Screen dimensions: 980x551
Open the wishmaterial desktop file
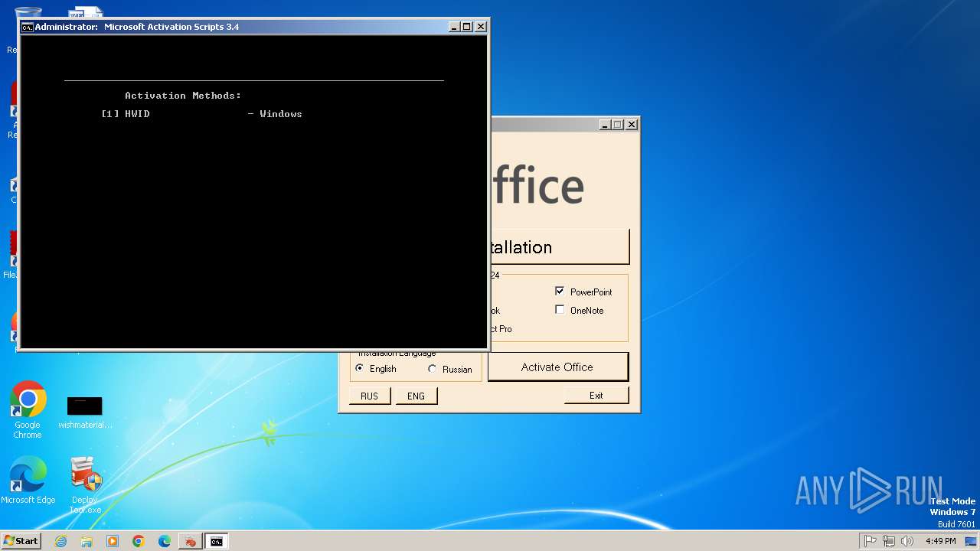point(85,413)
